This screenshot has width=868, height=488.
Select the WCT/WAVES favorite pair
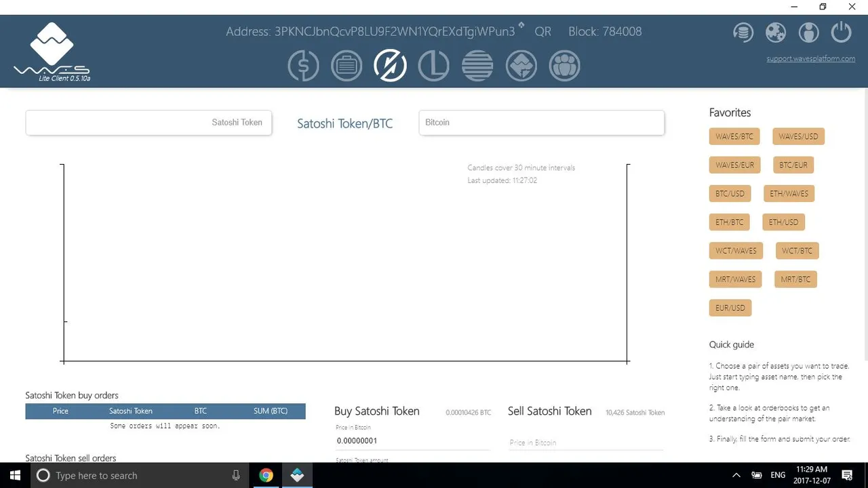click(x=736, y=251)
